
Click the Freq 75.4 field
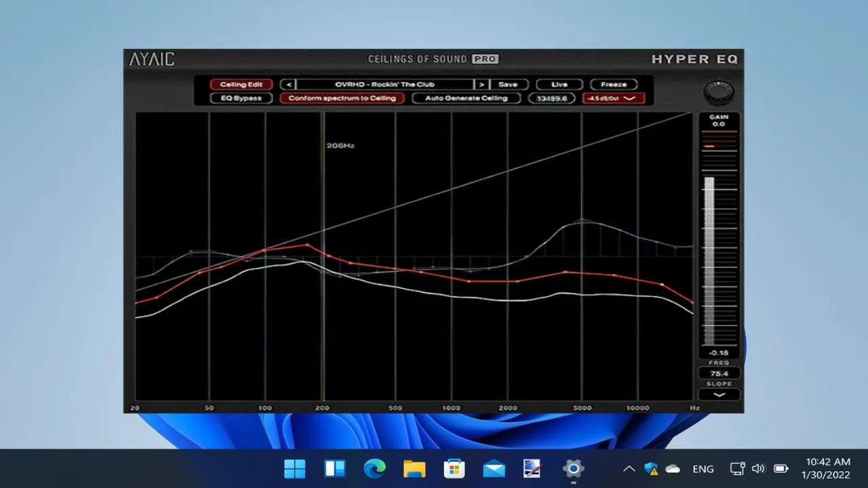[719, 373]
